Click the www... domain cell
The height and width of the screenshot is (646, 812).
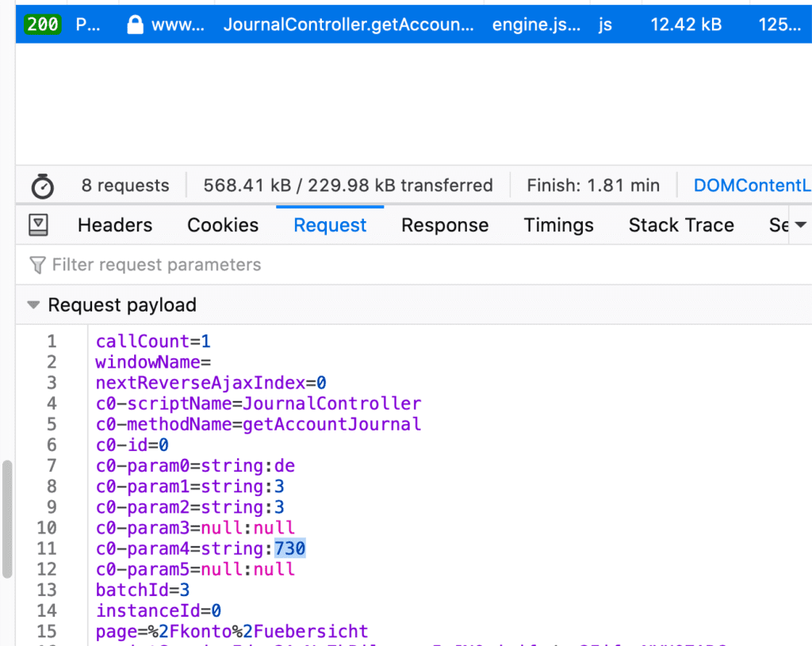(x=178, y=25)
